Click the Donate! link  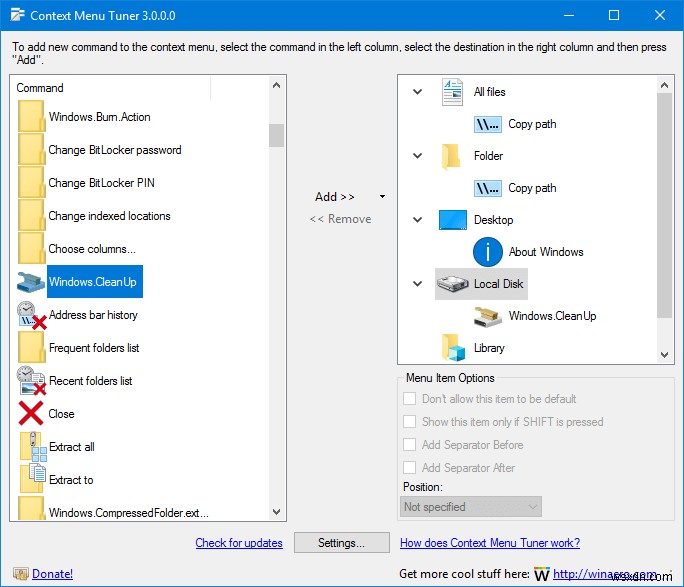52,574
